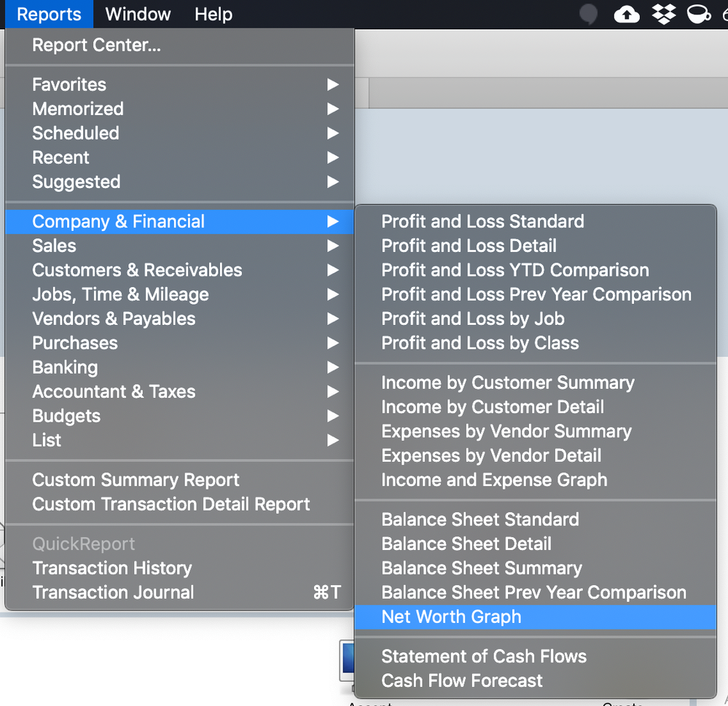Open the Reports menu
This screenshot has height=706, width=728.
coord(49,15)
